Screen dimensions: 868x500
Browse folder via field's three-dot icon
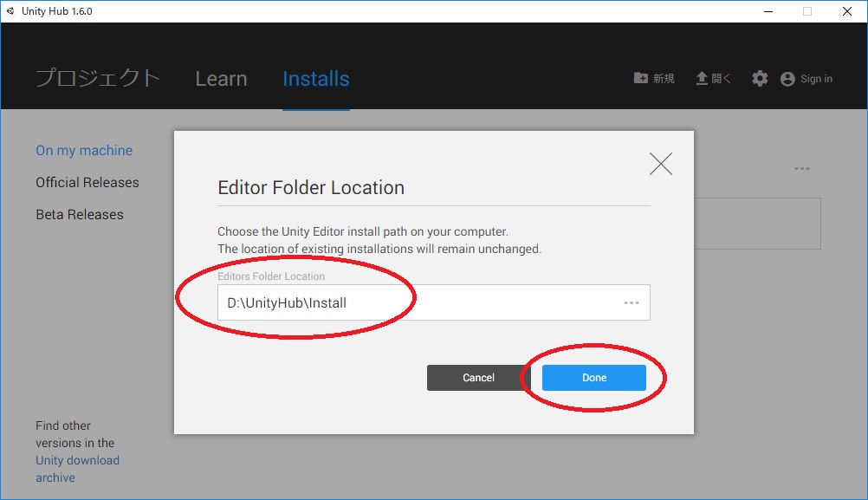(x=631, y=303)
